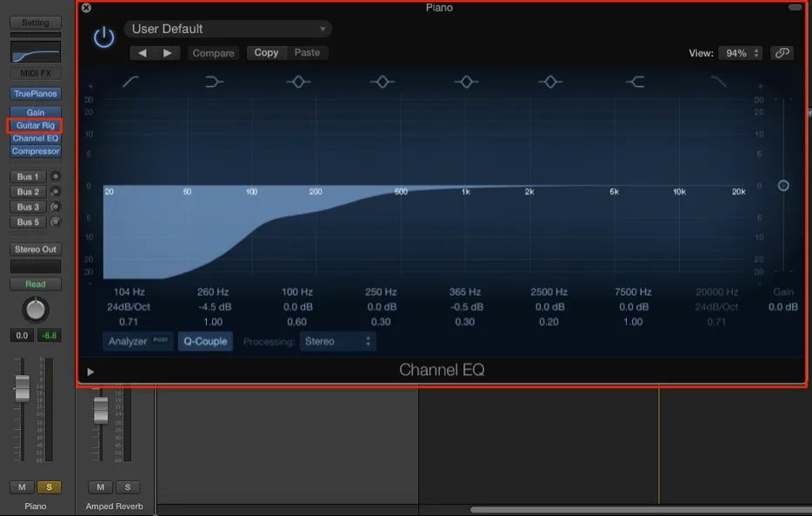This screenshot has width=812, height=516.
Task: Enable the high cut filter band icon
Action: pyautogui.click(x=718, y=81)
